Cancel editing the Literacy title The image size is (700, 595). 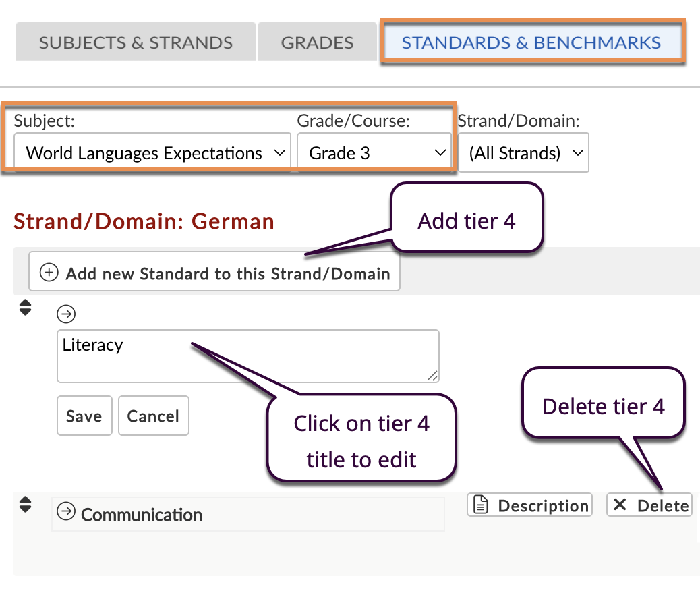point(153,416)
